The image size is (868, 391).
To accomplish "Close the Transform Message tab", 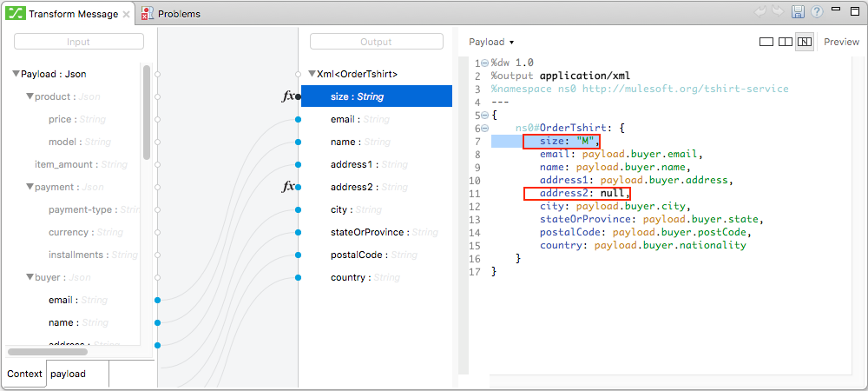I will [x=127, y=14].
